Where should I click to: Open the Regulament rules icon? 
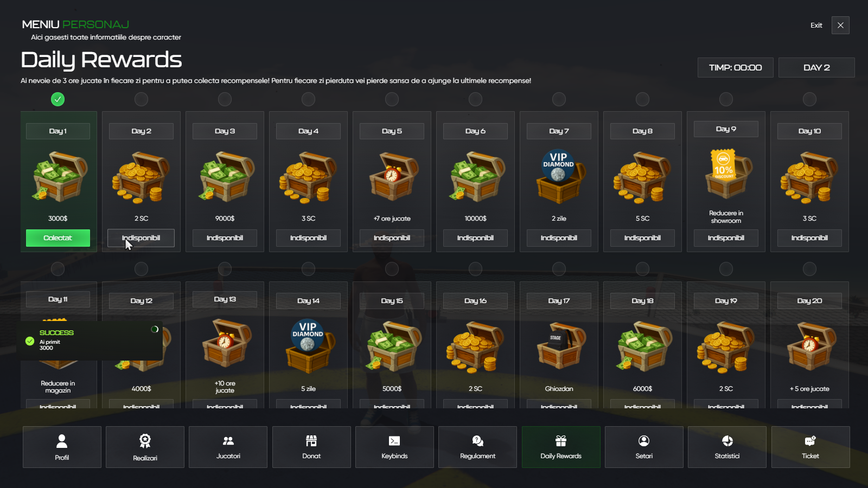click(x=478, y=441)
